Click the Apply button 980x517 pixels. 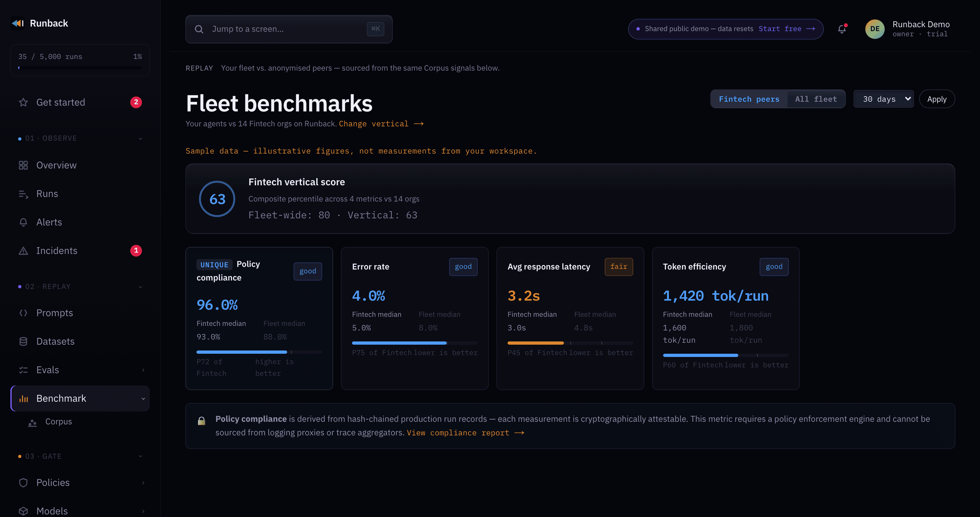(x=937, y=99)
